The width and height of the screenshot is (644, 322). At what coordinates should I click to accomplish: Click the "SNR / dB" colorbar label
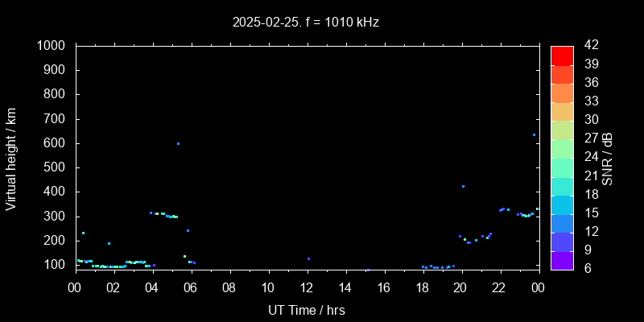coord(608,158)
